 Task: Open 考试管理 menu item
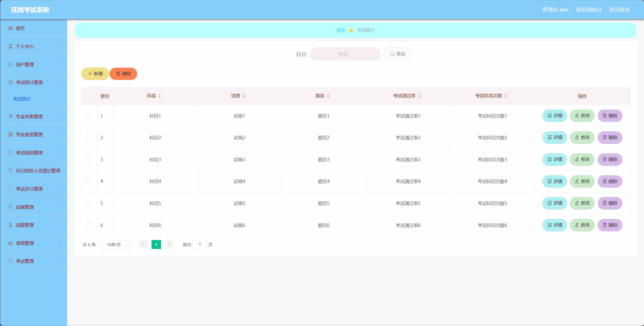[34, 261]
